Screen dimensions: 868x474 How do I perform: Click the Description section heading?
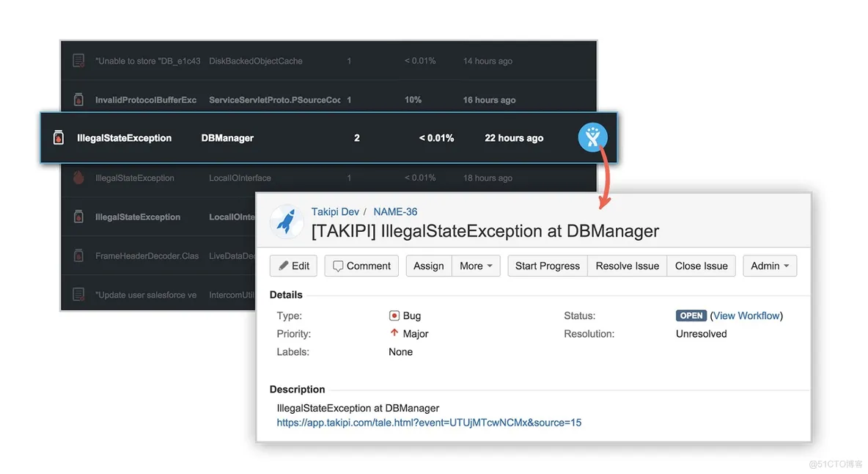297,390
